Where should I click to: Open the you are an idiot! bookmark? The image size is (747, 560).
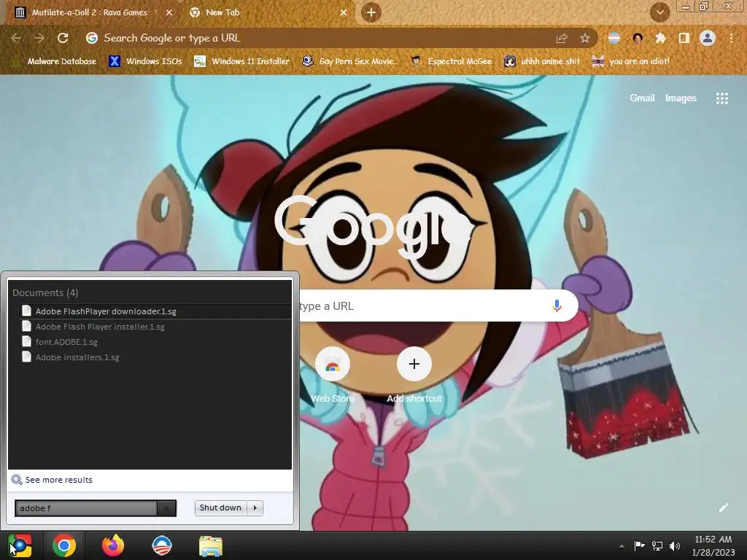pos(631,61)
